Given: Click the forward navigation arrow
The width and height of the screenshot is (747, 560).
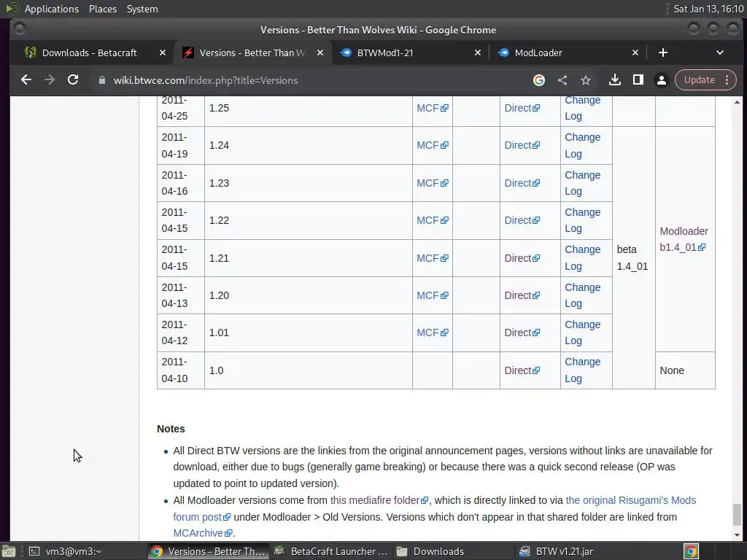Looking at the screenshot, I should click(x=50, y=80).
